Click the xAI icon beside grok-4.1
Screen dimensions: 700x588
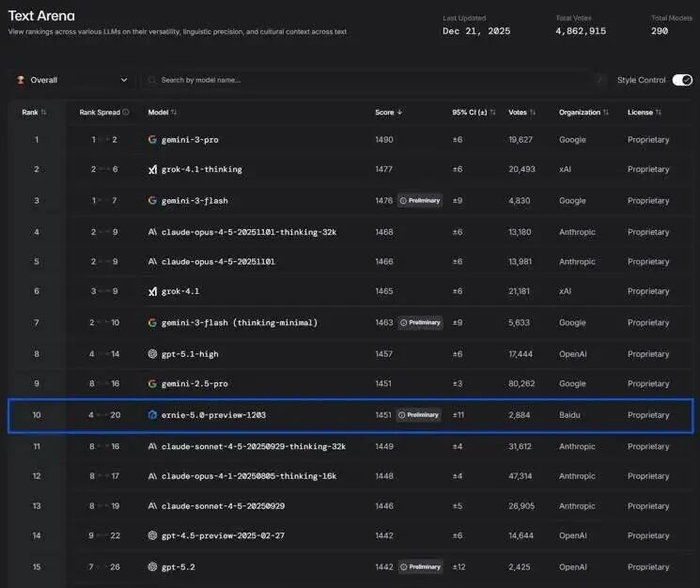tap(152, 291)
